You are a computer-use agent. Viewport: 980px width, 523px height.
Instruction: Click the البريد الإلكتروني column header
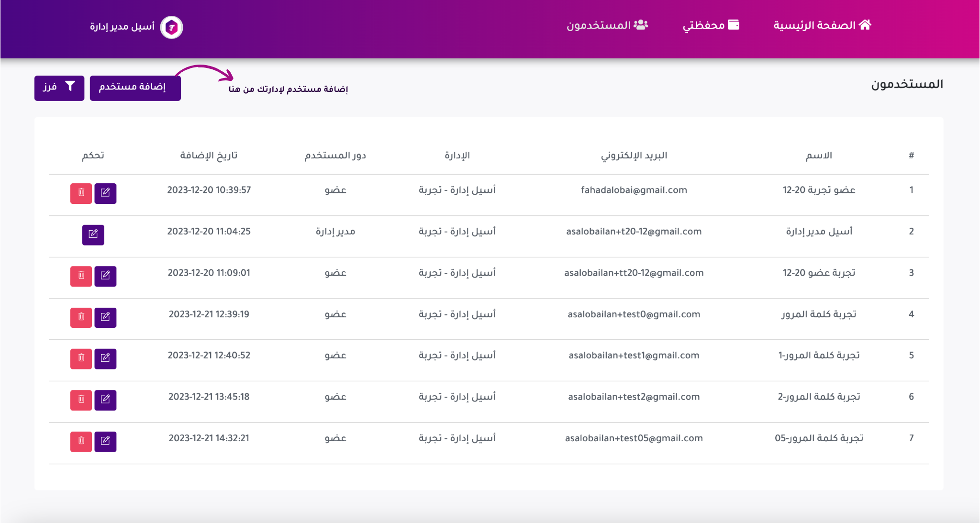(634, 156)
